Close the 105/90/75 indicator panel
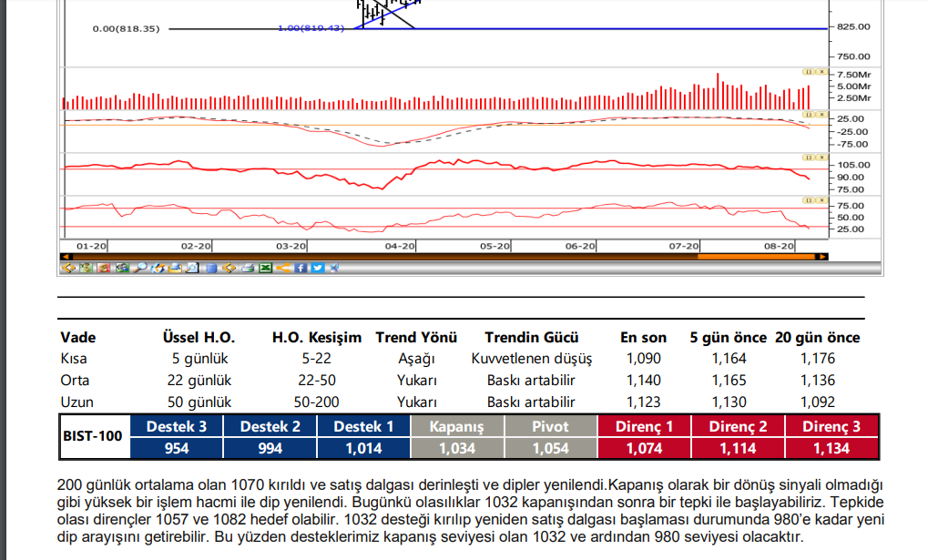The height and width of the screenshot is (560, 928). coord(821,158)
